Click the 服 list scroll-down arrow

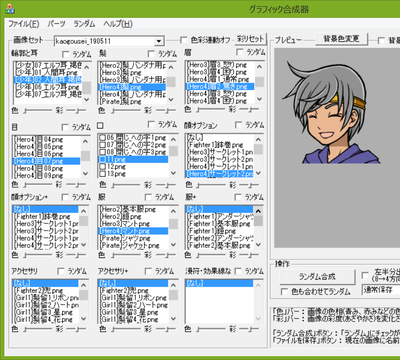tap(173, 245)
